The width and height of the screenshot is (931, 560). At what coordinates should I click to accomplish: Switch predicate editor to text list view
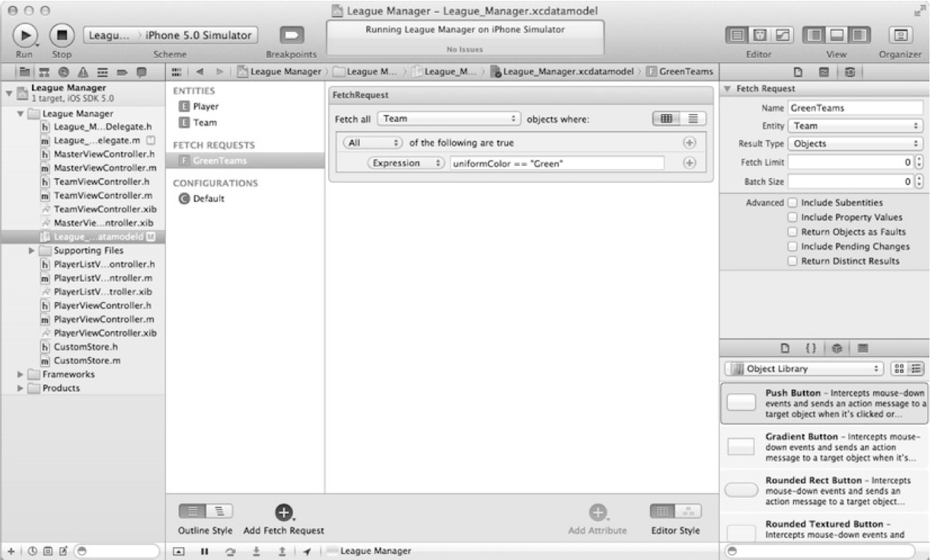coord(693,119)
